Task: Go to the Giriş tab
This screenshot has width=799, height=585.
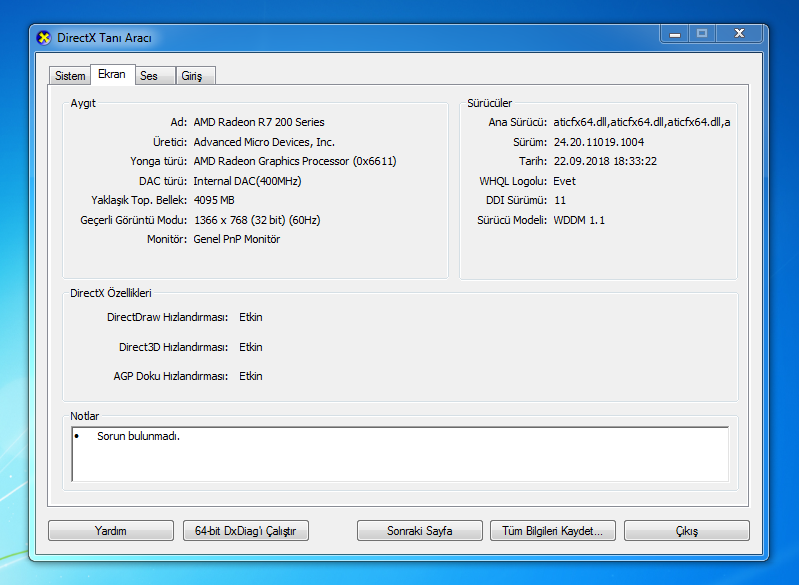Action: [x=195, y=76]
